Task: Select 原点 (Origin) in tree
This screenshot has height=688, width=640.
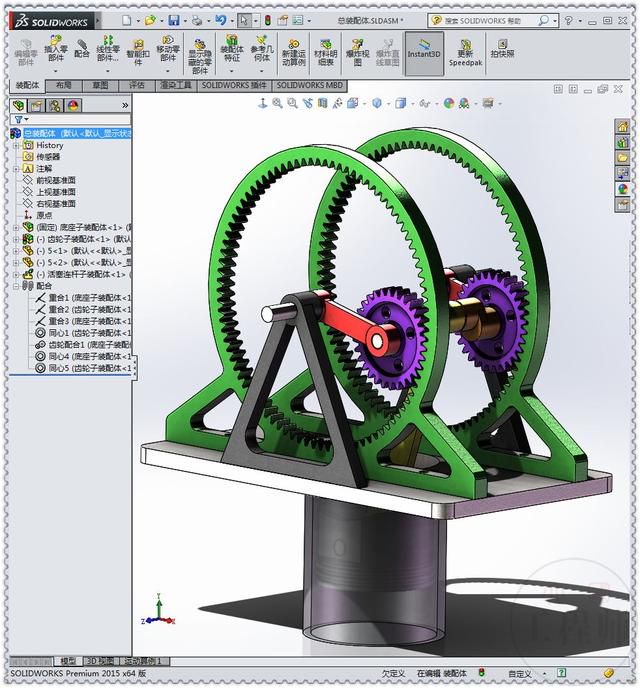Action: pos(44,215)
